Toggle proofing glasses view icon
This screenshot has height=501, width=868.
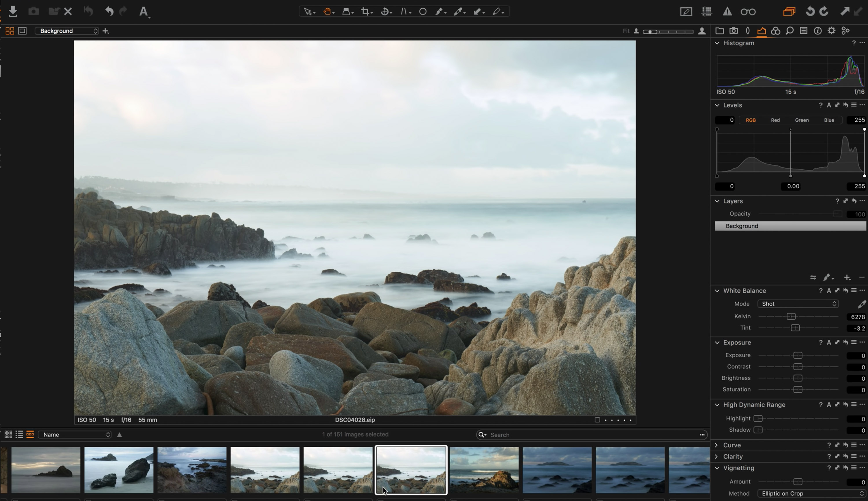tap(748, 12)
